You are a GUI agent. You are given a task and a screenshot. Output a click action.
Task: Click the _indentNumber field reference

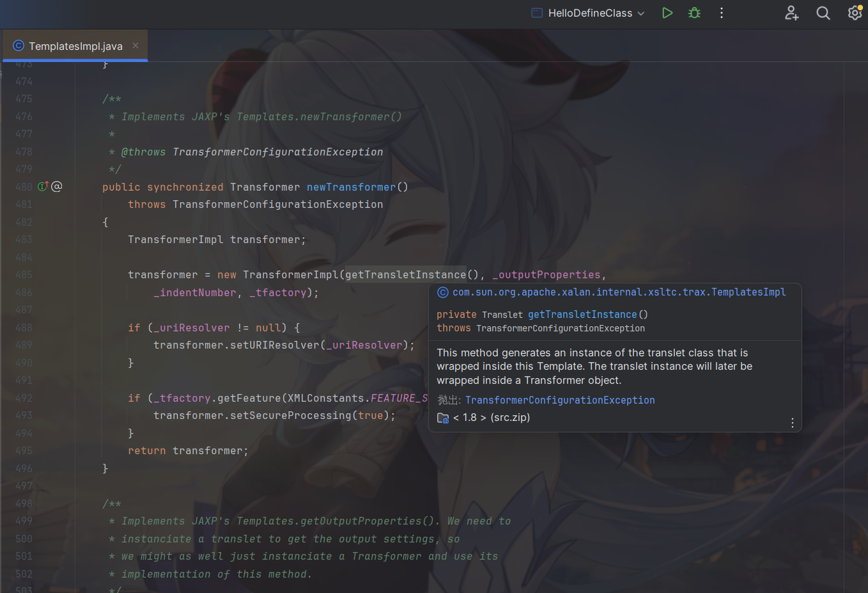(195, 293)
